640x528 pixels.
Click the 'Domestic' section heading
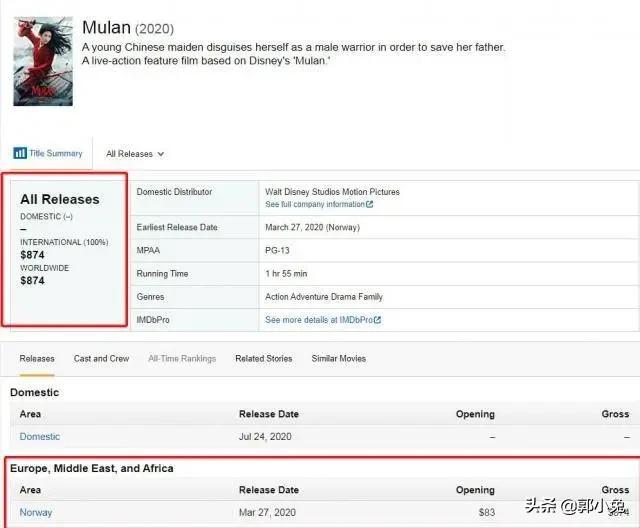pos(35,393)
